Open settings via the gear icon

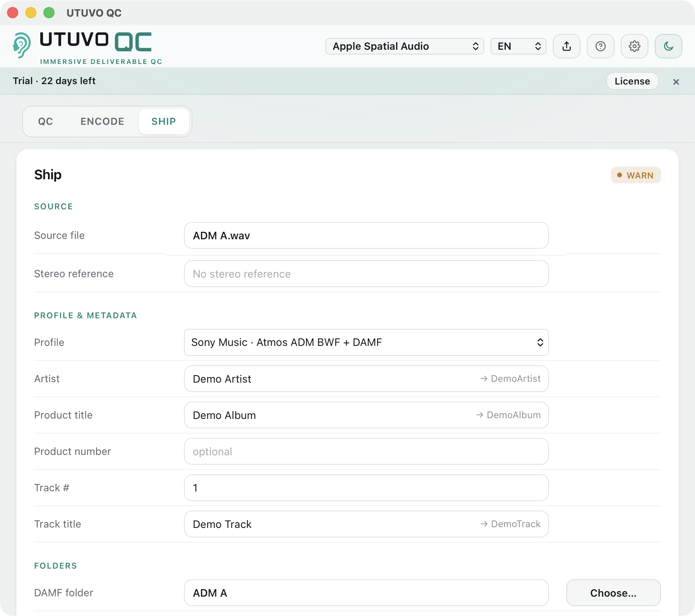click(635, 46)
